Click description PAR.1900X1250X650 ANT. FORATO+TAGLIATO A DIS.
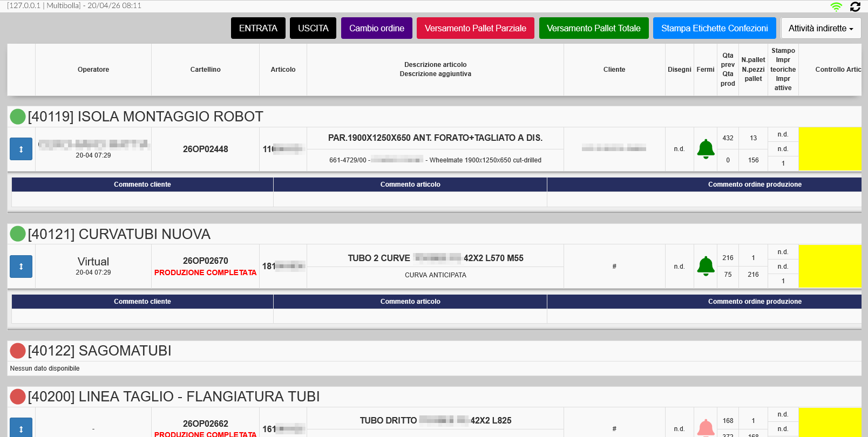868x437 pixels. (435, 138)
